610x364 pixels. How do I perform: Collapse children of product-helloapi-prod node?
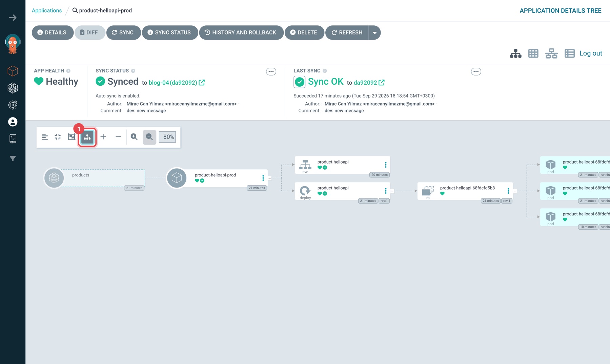point(270,178)
